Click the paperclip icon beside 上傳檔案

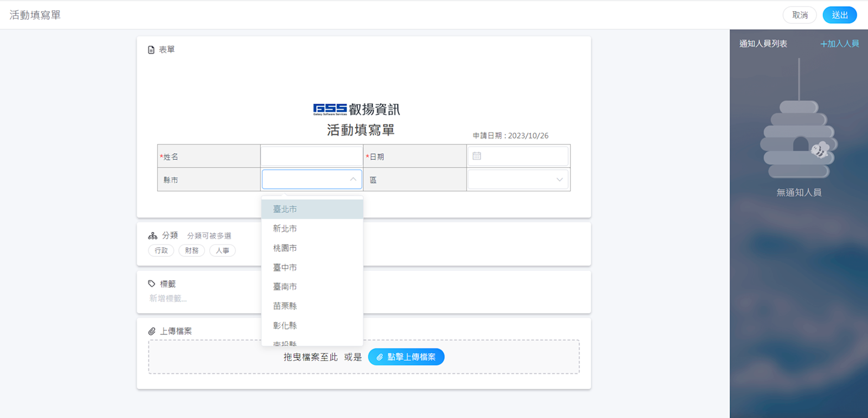[152, 331]
